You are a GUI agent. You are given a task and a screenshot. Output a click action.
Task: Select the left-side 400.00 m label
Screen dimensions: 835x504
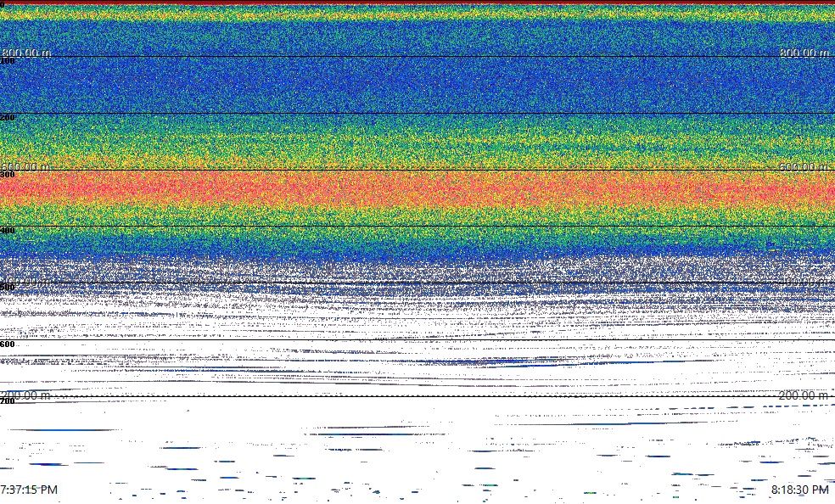(x=25, y=281)
